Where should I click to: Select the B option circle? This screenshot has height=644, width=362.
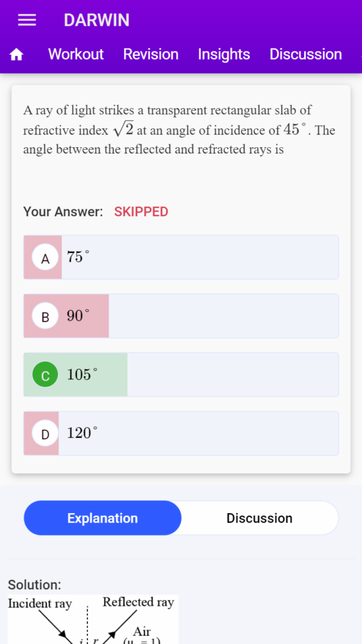pyautogui.click(x=45, y=316)
